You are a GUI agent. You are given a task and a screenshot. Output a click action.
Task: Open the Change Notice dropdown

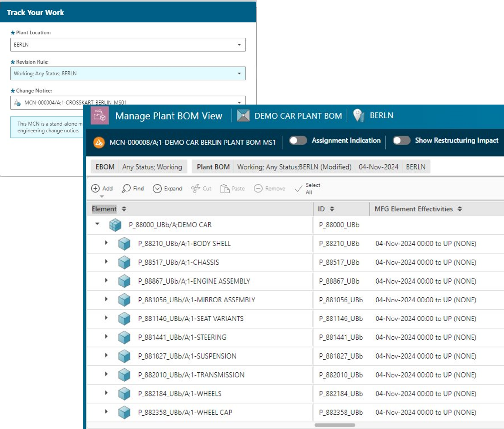(x=239, y=102)
